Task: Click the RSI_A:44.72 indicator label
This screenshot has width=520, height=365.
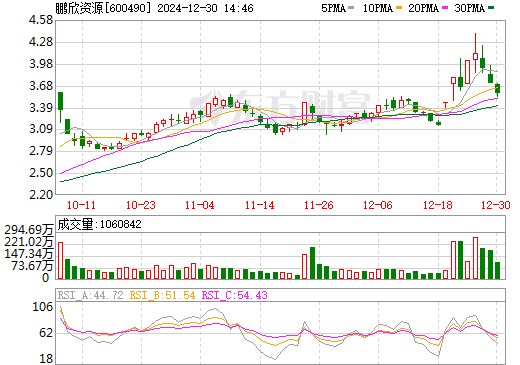Action: tap(90, 295)
